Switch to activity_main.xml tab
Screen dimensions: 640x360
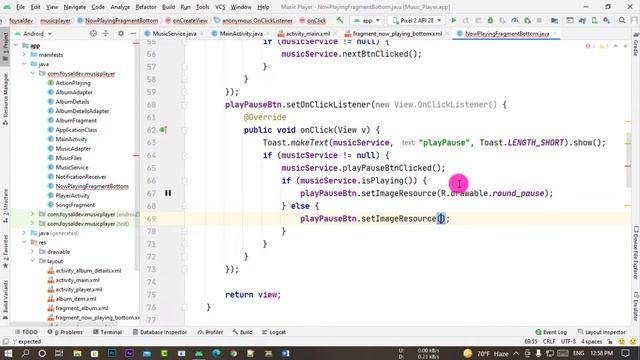308,33
